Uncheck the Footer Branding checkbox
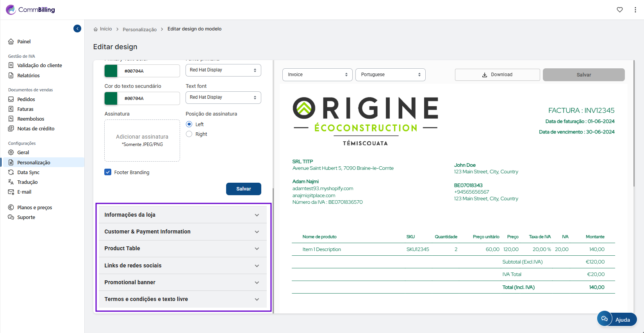Viewport: 644px width, 333px height. pyautogui.click(x=108, y=172)
